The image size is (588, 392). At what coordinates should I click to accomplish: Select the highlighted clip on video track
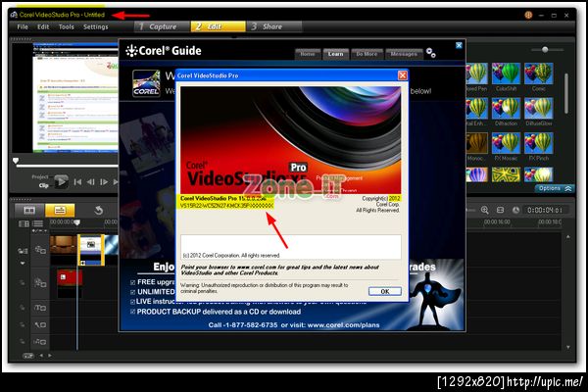pos(91,250)
